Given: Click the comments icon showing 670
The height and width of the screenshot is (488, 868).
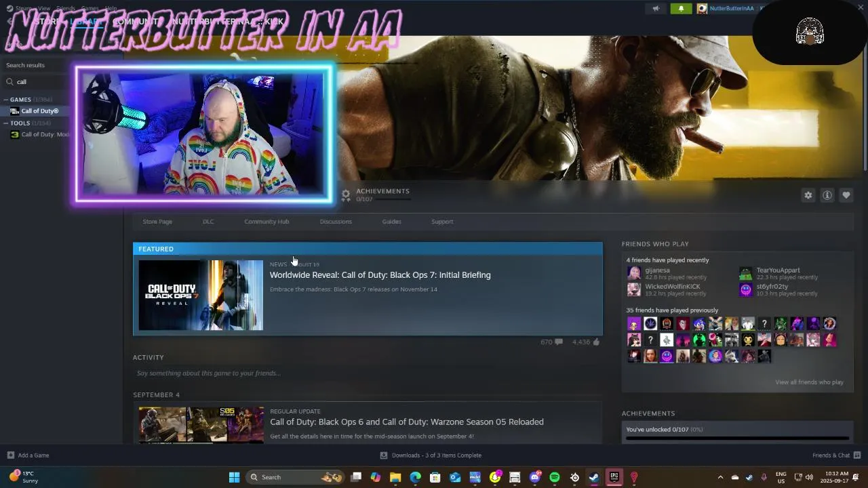Looking at the screenshot, I should click(x=559, y=342).
